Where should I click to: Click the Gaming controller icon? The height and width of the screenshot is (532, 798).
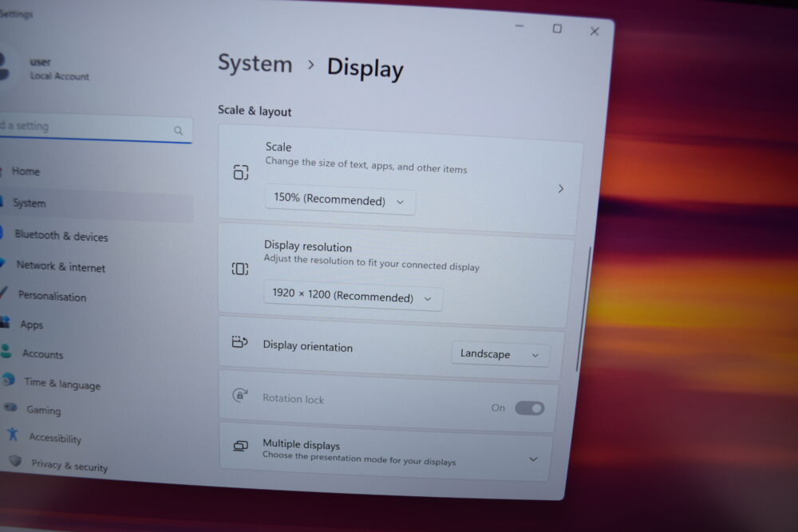10,408
